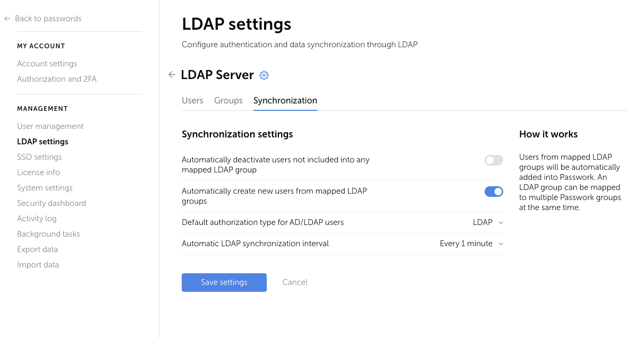Go back to passwords

pos(48,18)
